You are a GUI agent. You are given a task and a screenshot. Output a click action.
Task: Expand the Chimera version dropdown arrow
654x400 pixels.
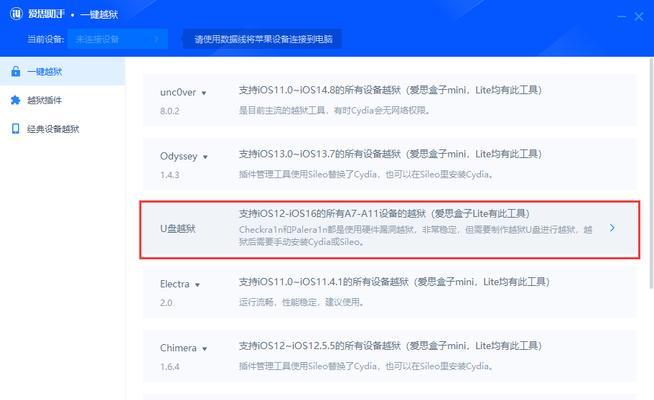click(x=205, y=349)
